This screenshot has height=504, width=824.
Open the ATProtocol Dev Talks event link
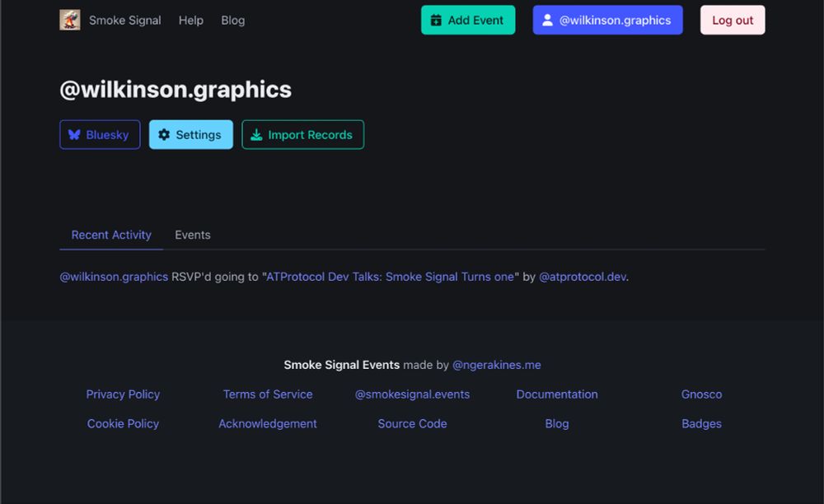(390, 277)
